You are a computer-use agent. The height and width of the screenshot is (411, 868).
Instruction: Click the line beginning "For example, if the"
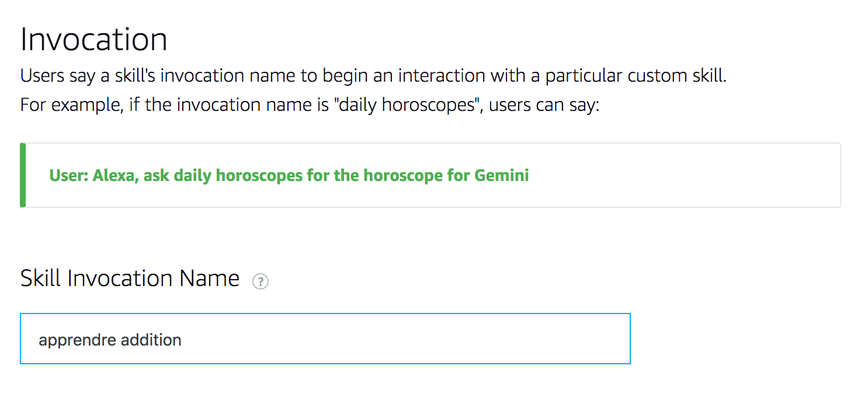click(310, 106)
